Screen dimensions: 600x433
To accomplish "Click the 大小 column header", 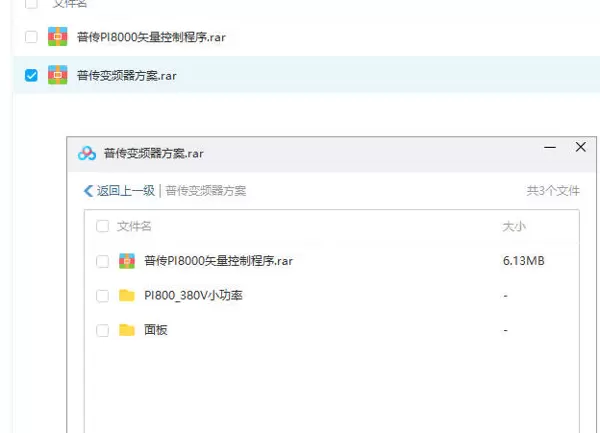I will pyautogui.click(x=514, y=226).
